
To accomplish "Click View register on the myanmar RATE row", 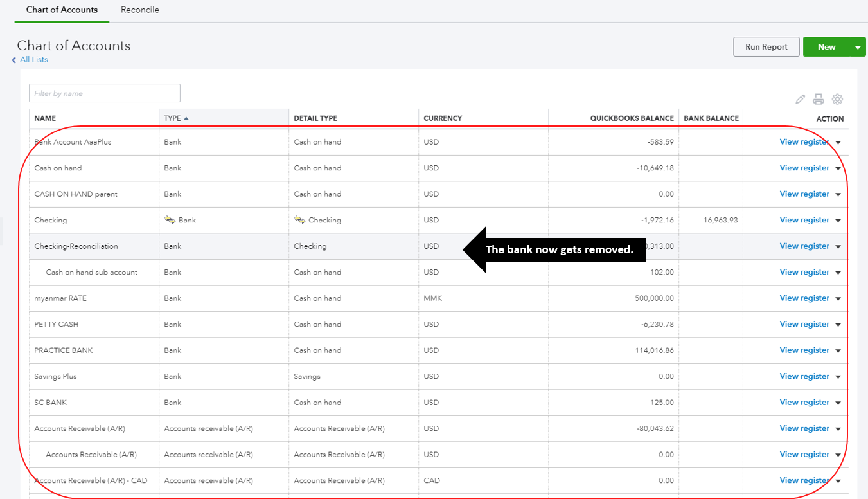I will 804,298.
